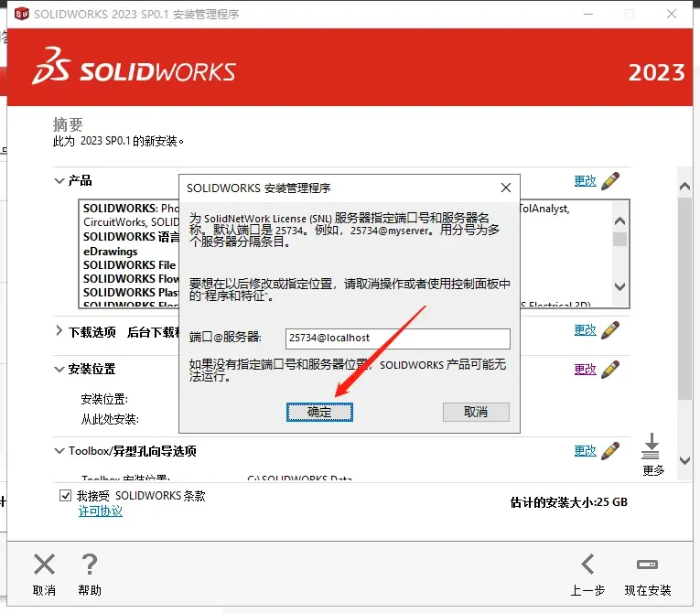Screen dimensions: 700x613
Task: Close the installation manager window
Action: pyautogui.click(x=672, y=14)
